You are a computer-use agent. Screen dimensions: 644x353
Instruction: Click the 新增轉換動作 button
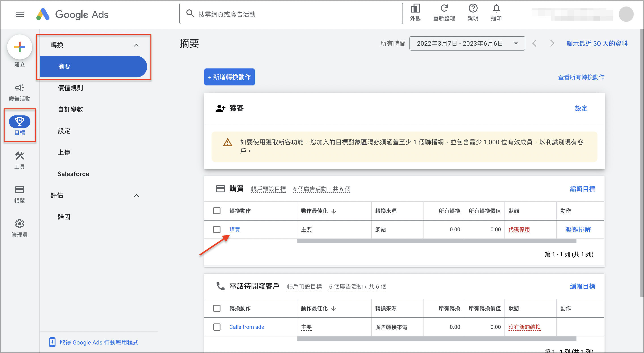point(229,77)
